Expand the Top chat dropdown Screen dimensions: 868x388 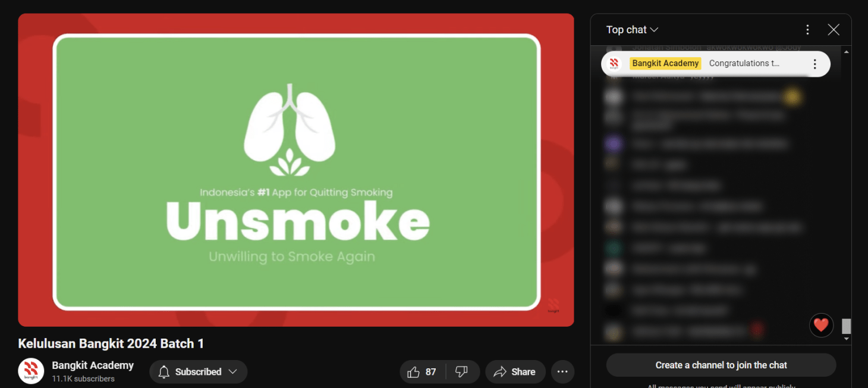(x=632, y=30)
